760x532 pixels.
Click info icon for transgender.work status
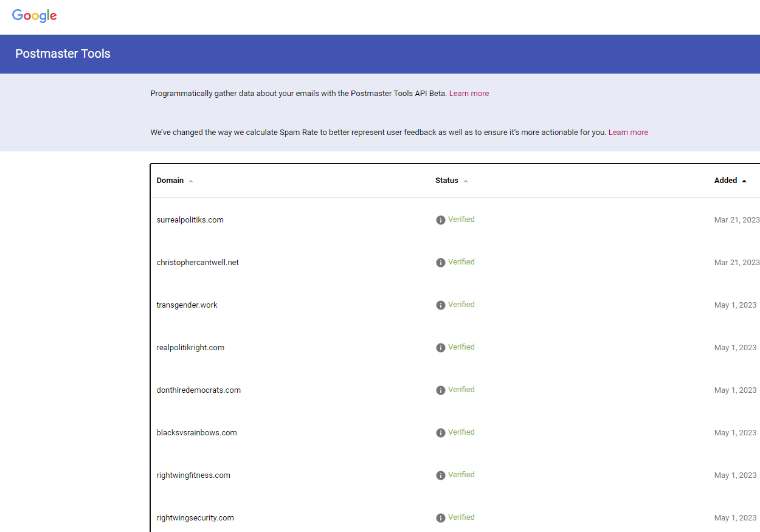click(x=441, y=305)
